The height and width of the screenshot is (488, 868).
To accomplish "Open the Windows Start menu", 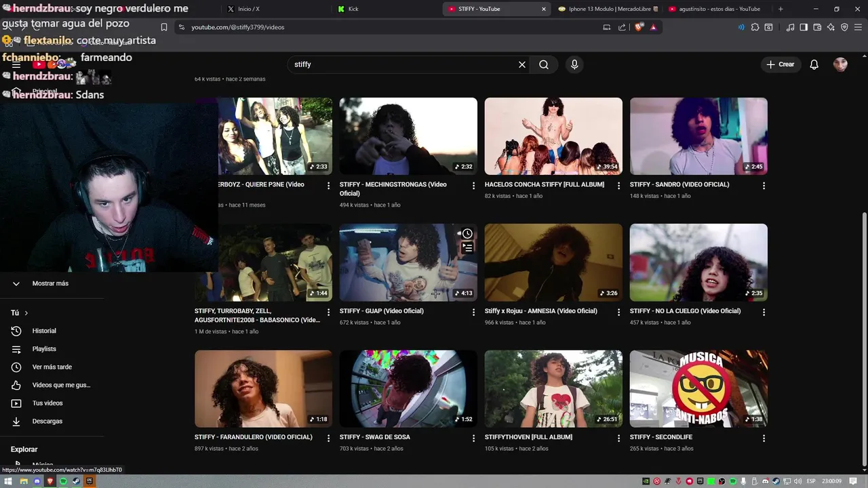I will tap(9, 481).
